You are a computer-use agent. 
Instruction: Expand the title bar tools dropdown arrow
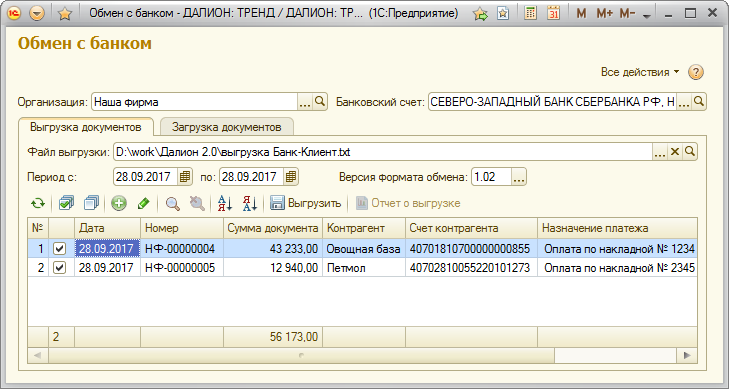point(647,16)
